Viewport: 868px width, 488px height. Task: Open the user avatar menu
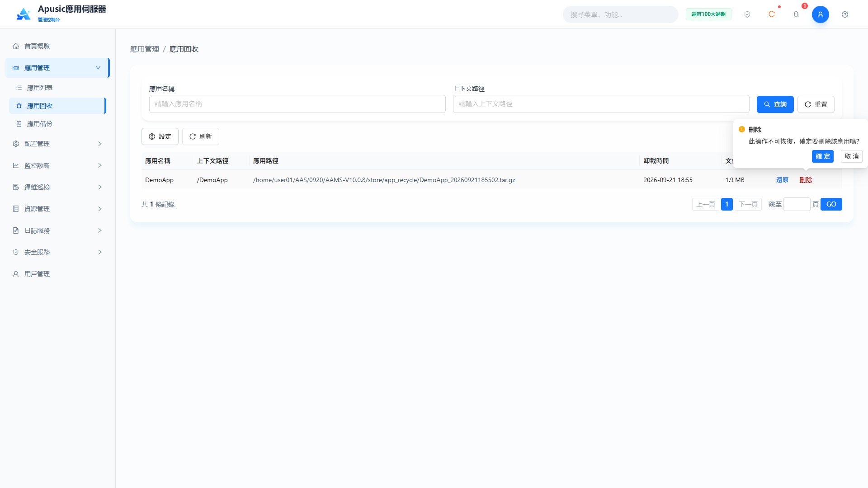pyautogui.click(x=821, y=14)
